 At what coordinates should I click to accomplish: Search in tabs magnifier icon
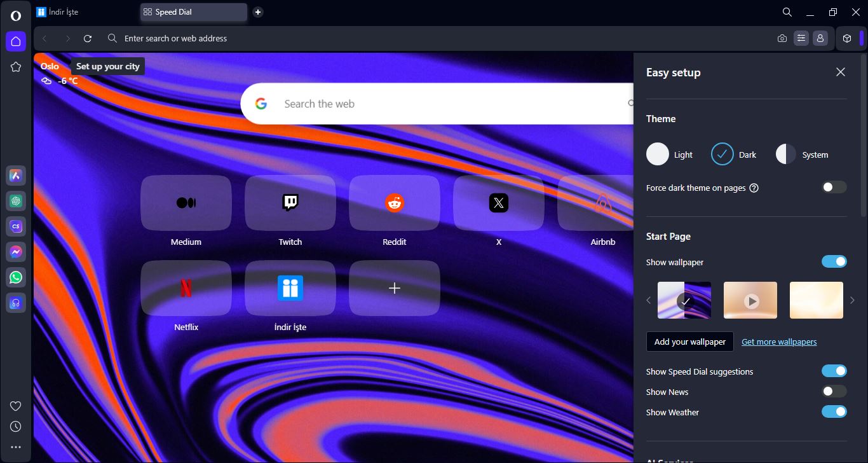pos(787,12)
